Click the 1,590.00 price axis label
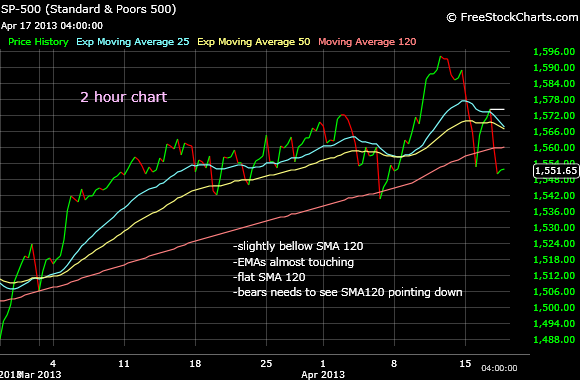This screenshot has height=380, width=580. tap(554, 67)
